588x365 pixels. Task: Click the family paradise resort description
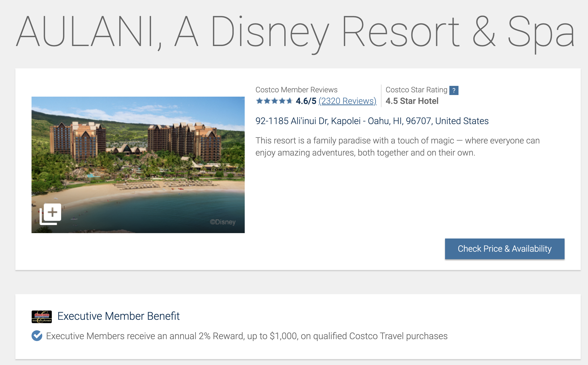pos(397,147)
